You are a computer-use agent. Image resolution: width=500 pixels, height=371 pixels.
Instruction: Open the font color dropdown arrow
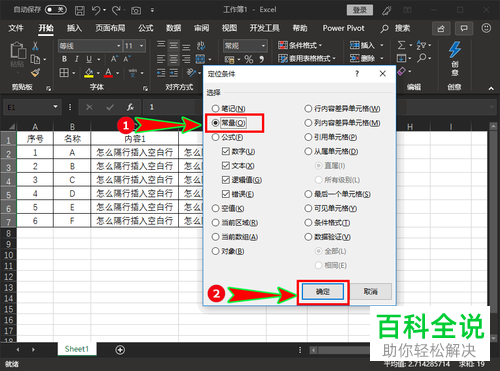(117, 73)
